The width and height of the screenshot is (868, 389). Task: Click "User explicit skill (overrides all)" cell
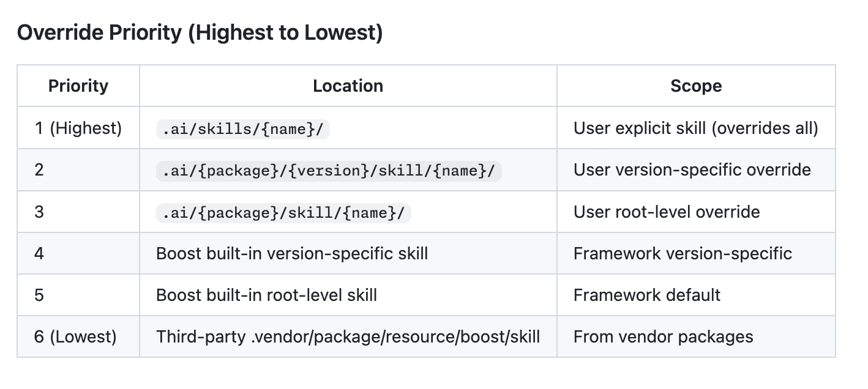point(695,128)
